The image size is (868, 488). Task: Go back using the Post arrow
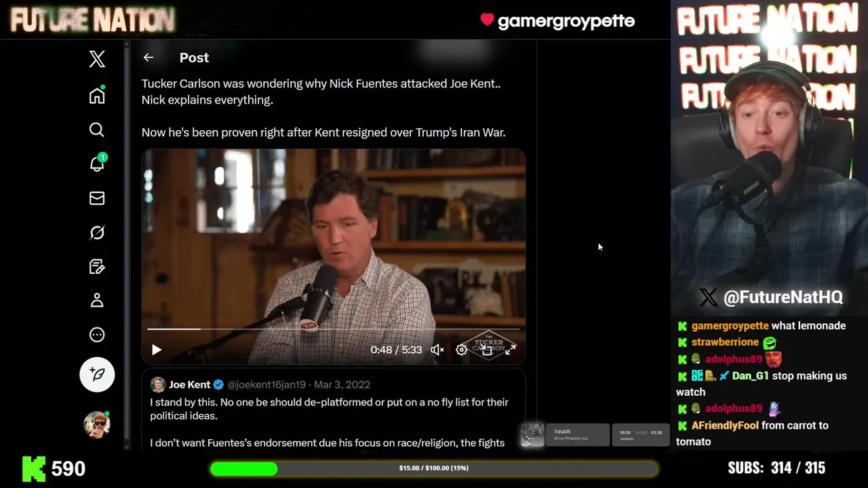[149, 58]
